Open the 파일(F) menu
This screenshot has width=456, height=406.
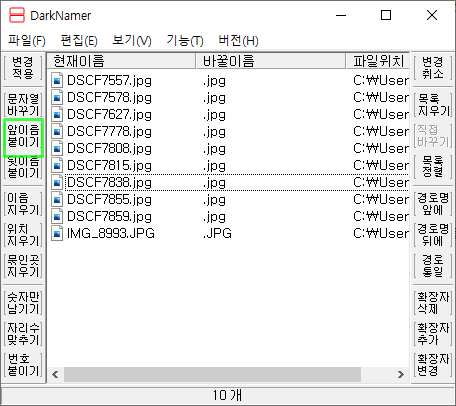[27, 41]
